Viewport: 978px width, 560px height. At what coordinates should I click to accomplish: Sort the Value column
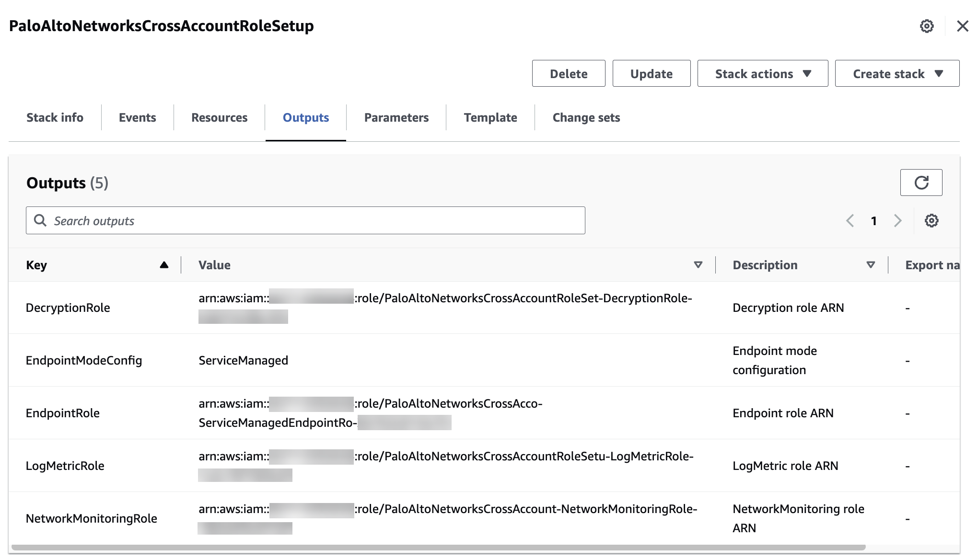[x=698, y=265]
